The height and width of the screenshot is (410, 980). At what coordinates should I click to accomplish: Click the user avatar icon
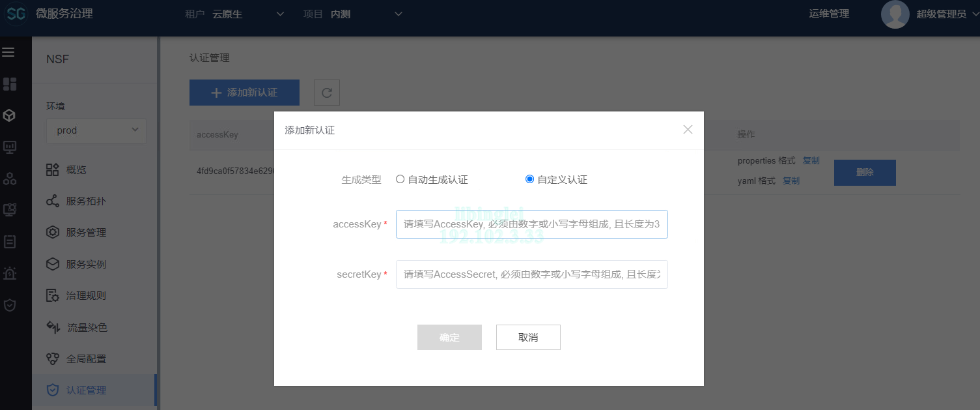[x=895, y=14]
